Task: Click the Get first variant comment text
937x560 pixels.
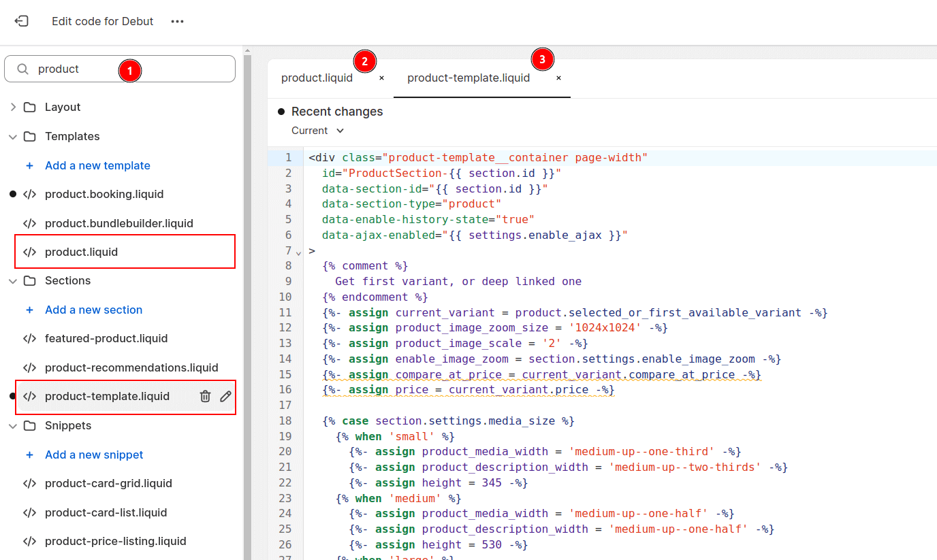Action: [x=458, y=281]
